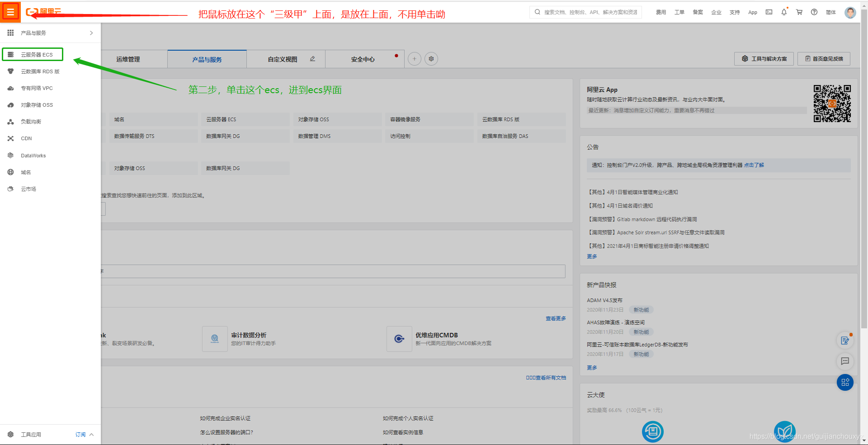Screen dimensions: 868x445
Task: Open 容器镜像服务 tile
Action: pyautogui.click(x=429, y=119)
